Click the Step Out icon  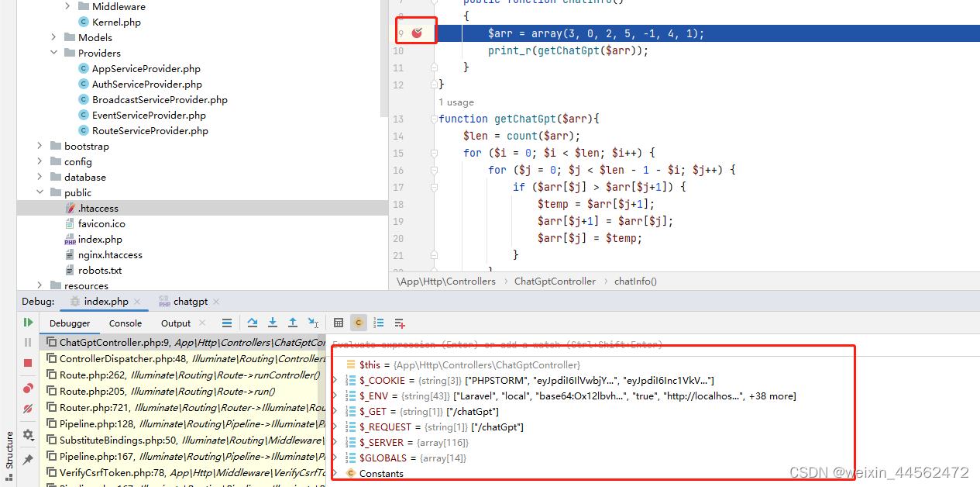tap(293, 323)
